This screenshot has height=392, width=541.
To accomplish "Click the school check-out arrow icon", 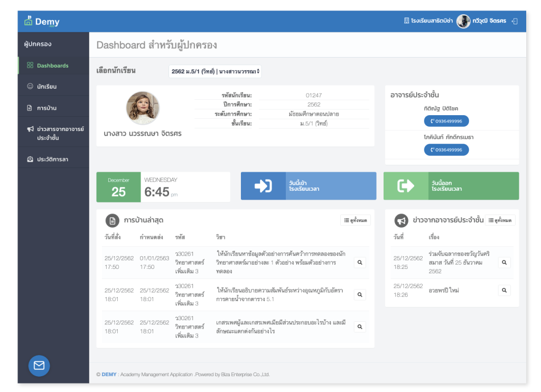I will pos(406,186).
